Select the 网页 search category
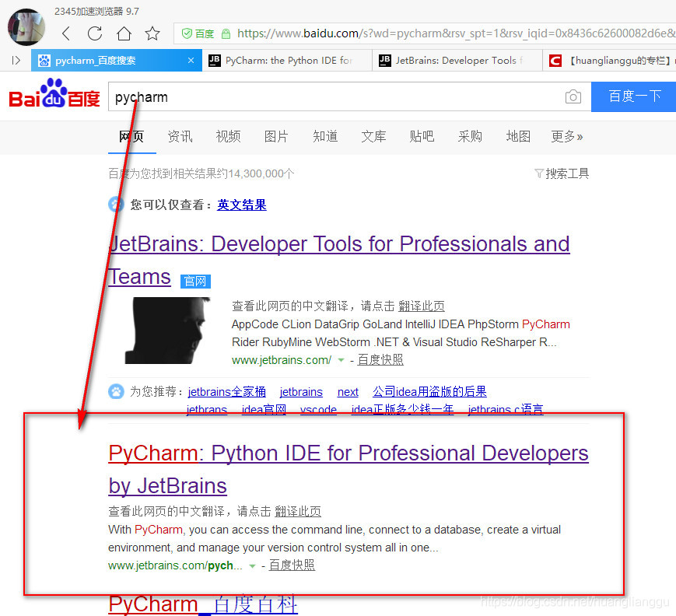This screenshot has height=616, width=676. pyautogui.click(x=131, y=136)
